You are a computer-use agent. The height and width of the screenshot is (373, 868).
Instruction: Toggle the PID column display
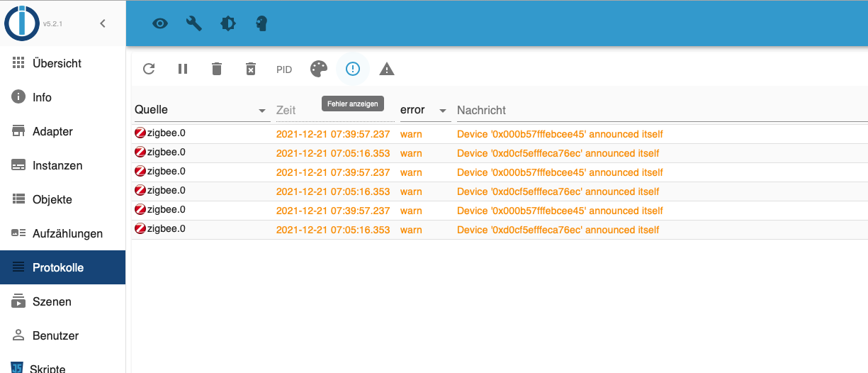pyautogui.click(x=284, y=69)
